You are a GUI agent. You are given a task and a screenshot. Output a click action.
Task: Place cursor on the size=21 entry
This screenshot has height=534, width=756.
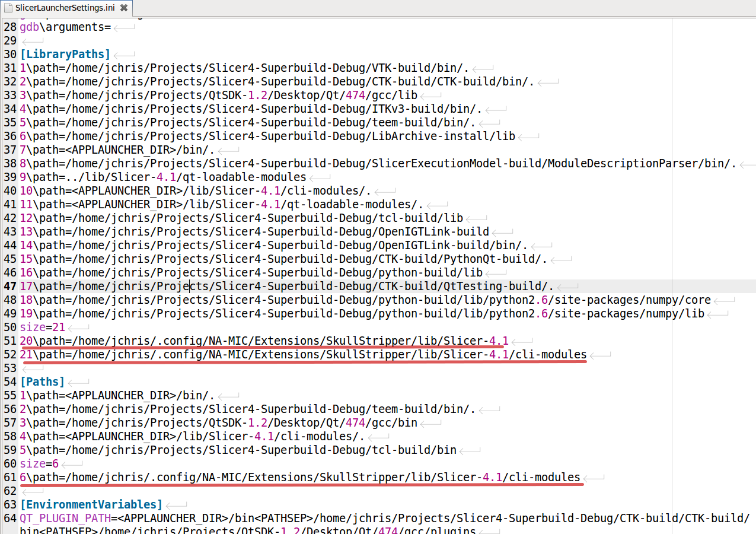[42, 327]
